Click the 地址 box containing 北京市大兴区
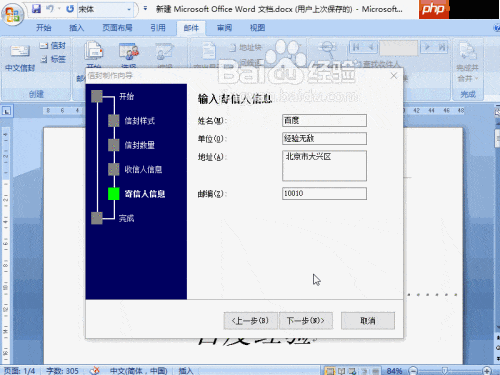Image resolution: width=500 pixels, height=375 pixels. click(x=324, y=166)
